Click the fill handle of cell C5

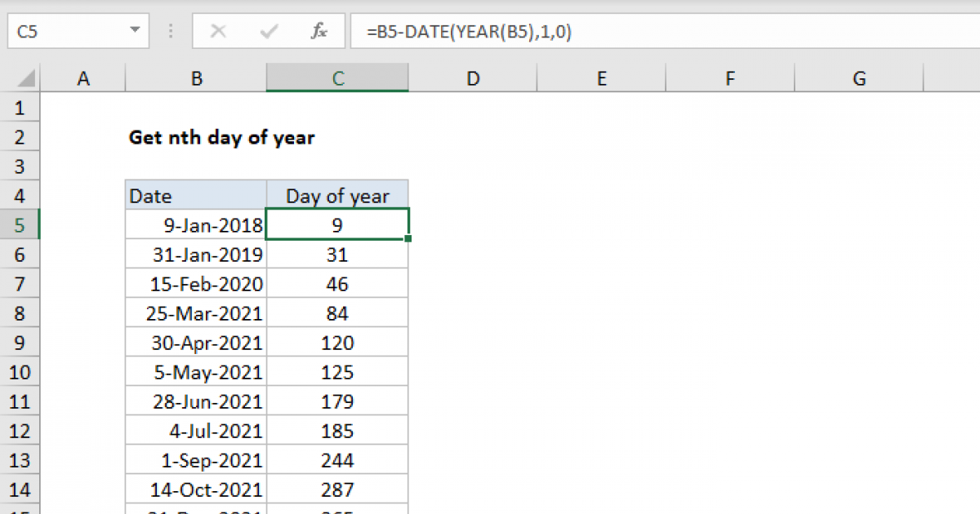point(408,238)
